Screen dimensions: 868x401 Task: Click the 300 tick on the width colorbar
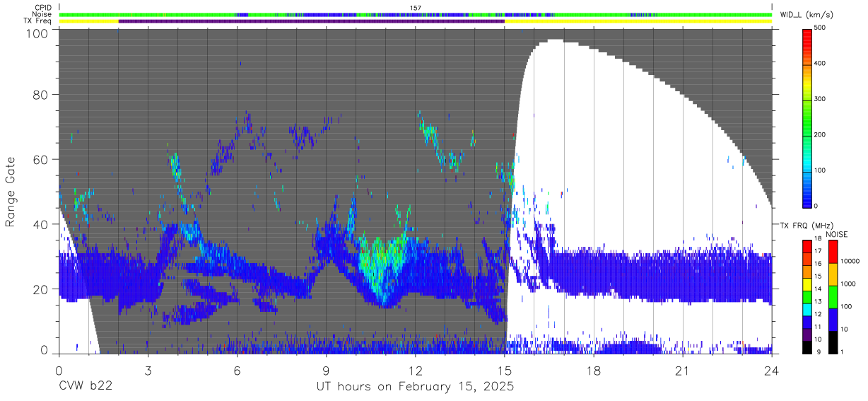coord(820,99)
